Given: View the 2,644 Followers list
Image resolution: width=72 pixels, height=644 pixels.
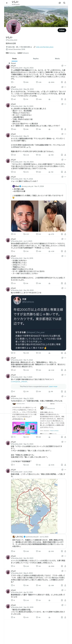Looking at the screenshot, I should click(x=23, y=53).
